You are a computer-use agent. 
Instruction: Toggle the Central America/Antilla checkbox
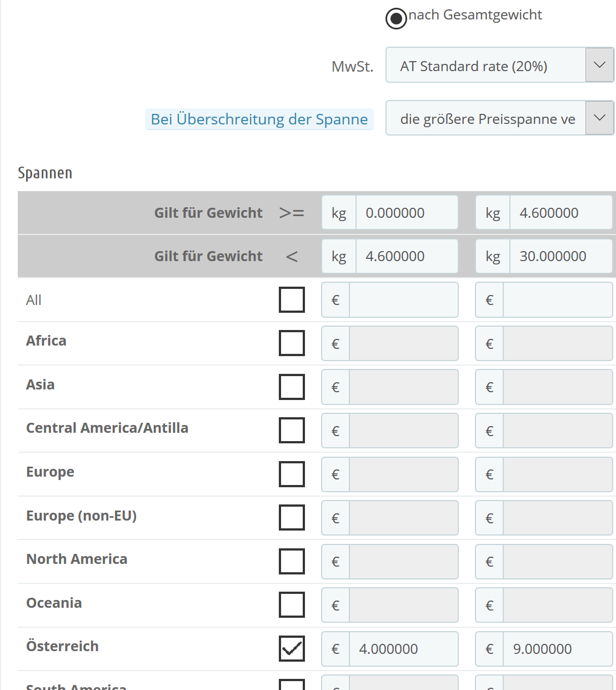(x=292, y=431)
